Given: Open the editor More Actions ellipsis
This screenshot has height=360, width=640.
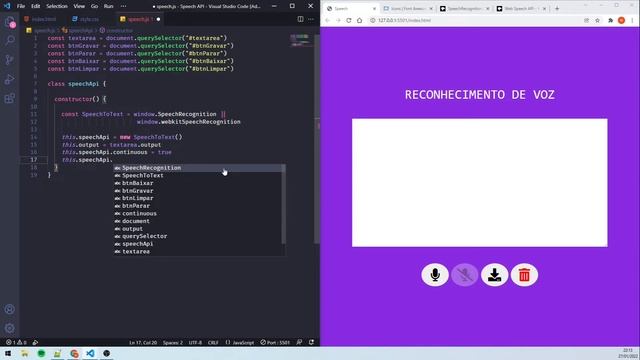Looking at the screenshot, I should tap(311, 19).
